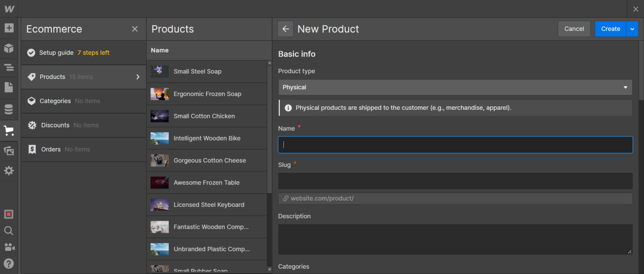Open the Navigator panel
The image size is (644, 274).
[x=9, y=68]
